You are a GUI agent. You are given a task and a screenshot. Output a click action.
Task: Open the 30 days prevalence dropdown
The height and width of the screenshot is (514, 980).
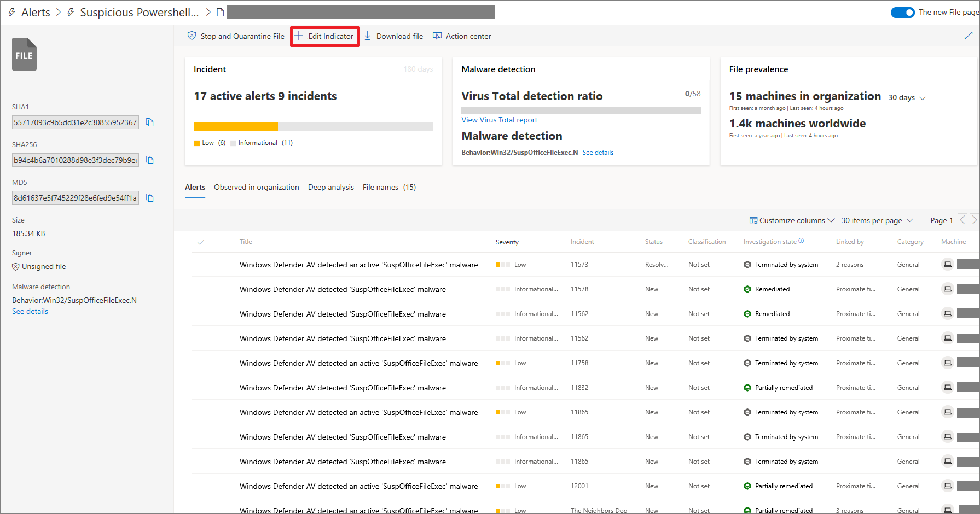point(907,98)
